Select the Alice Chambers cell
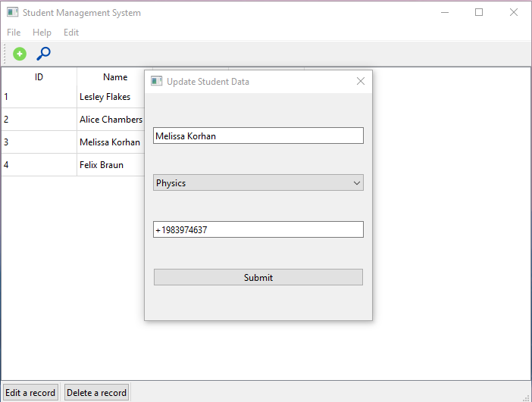532x402 pixels. click(x=111, y=120)
